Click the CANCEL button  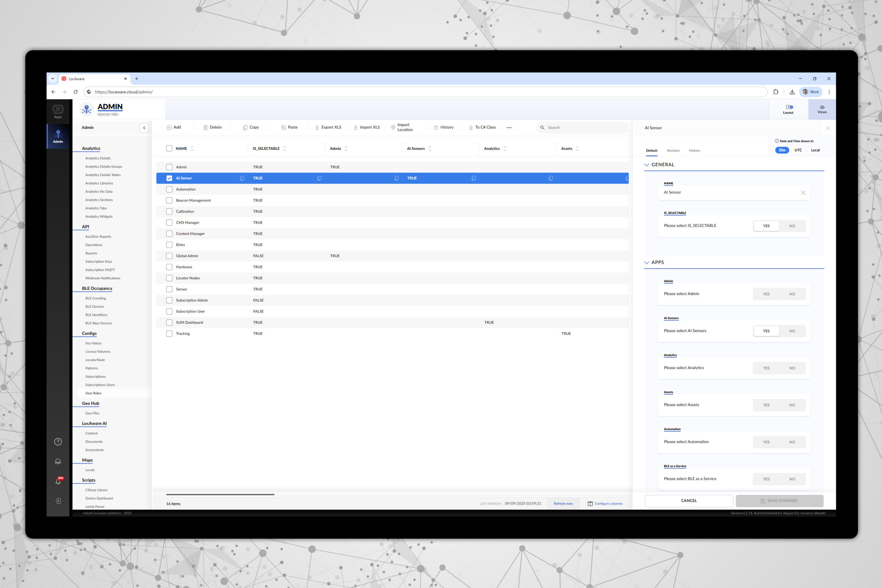[x=688, y=501]
